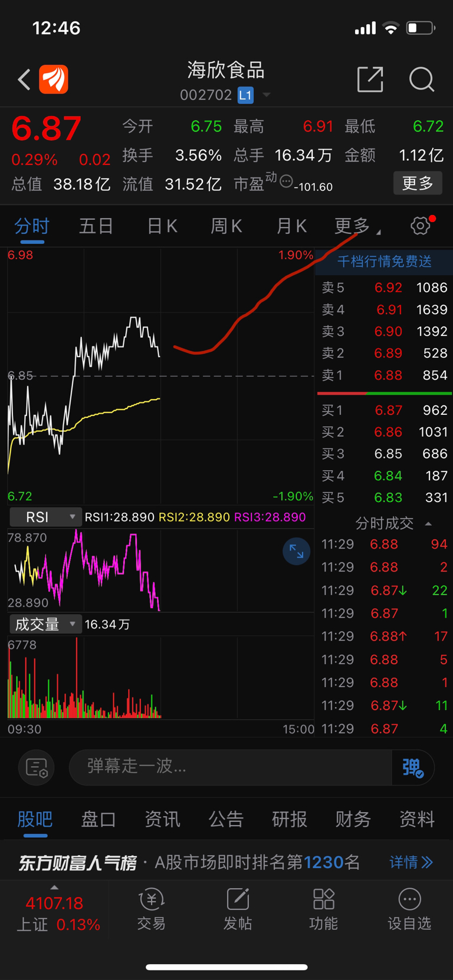453x980 pixels.
Task: Tap the expand chart fullscreen icon
Action: 297,552
